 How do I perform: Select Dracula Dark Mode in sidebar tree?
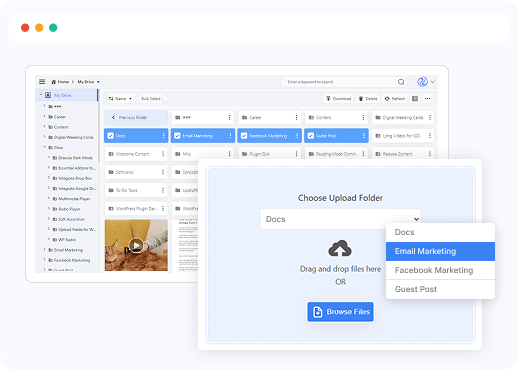click(75, 158)
